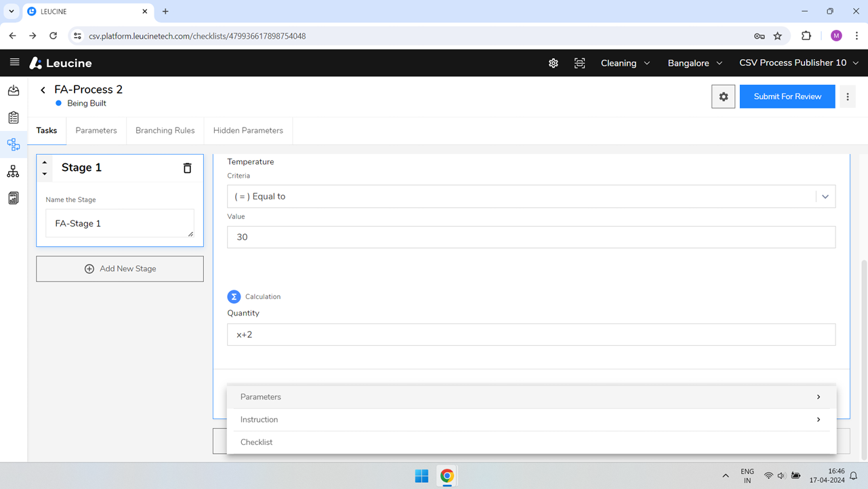This screenshot has width=868, height=489.
Task: Bookmark this page with star icon
Action: [x=778, y=36]
